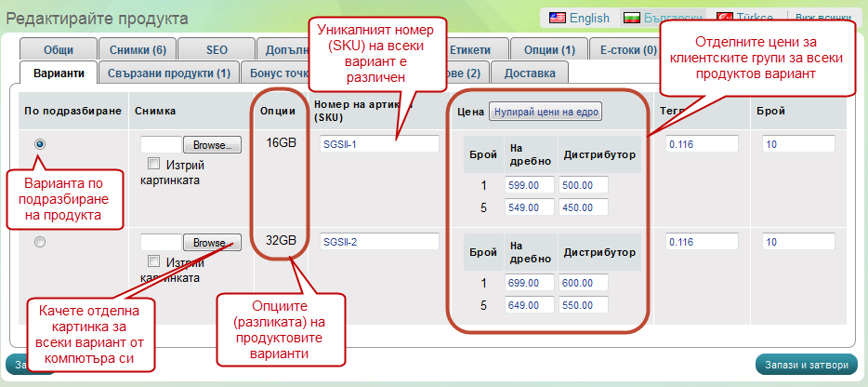Click 'Запази и затвори' button

(806, 364)
